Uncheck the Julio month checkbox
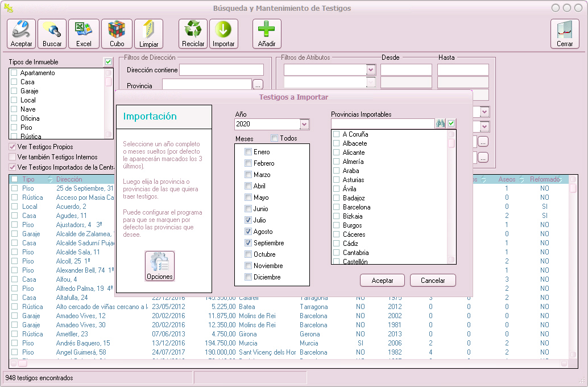 248,220
